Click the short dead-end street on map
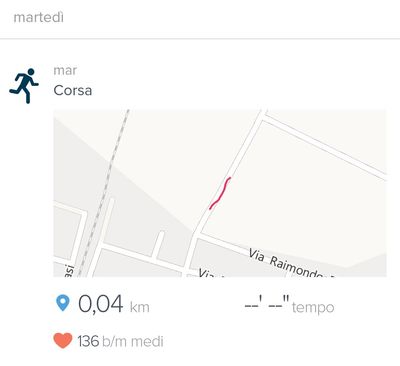This screenshot has height=366, width=400. [x=158, y=244]
